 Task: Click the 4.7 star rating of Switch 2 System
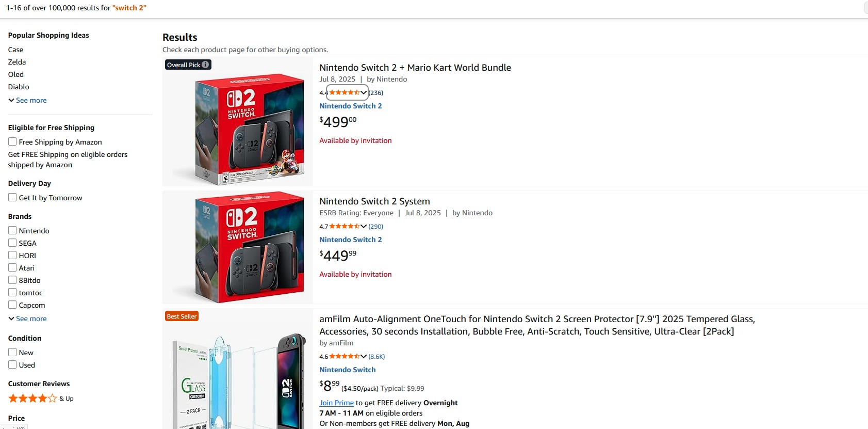[x=344, y=227]
